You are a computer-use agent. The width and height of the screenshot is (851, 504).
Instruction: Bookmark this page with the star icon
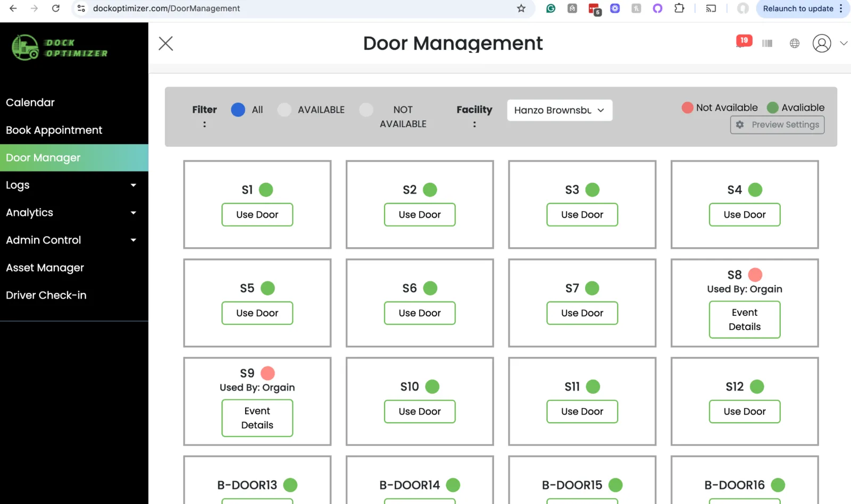[521, 9]
